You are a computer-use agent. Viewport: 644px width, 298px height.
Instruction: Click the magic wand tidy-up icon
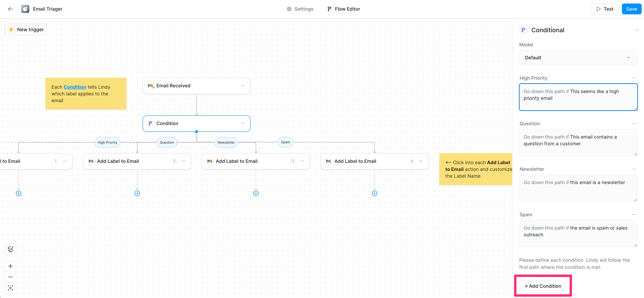10,249
